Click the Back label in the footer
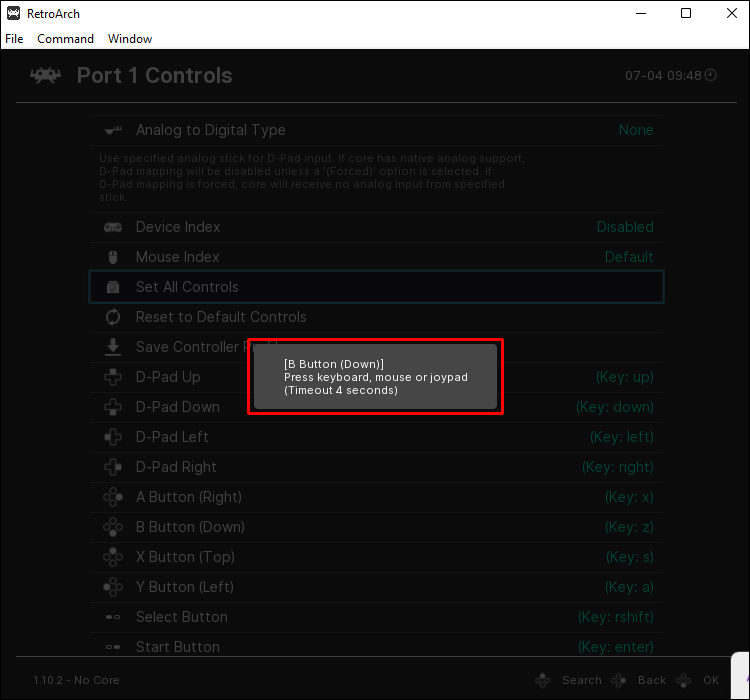Image resolution: width=750 pixels, height=700 pixels. point(651,680)
